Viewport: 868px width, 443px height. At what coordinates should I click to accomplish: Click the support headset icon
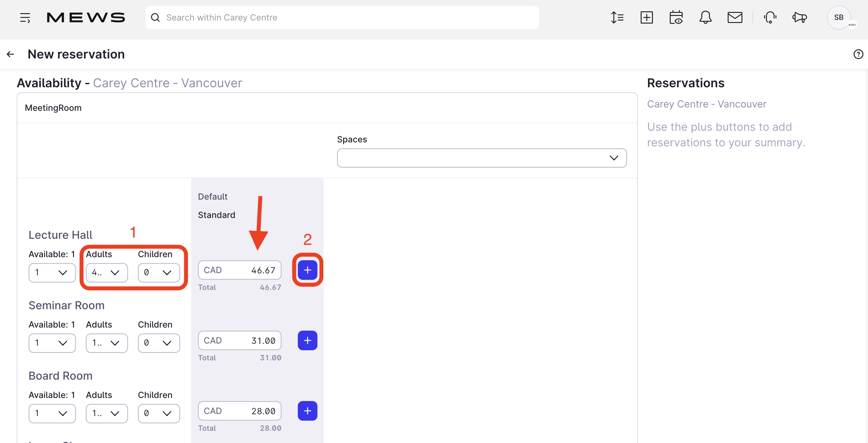770,17
